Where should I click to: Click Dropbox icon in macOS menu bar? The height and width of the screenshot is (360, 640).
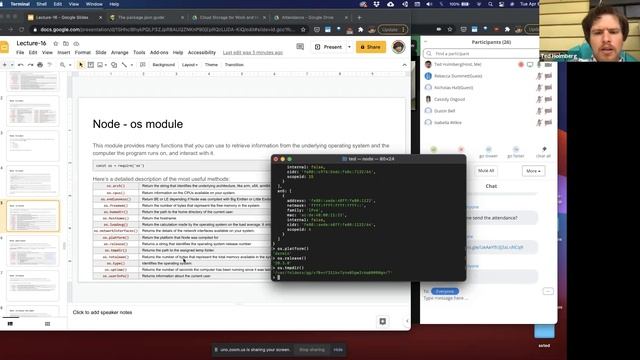[x=376, y=4]
